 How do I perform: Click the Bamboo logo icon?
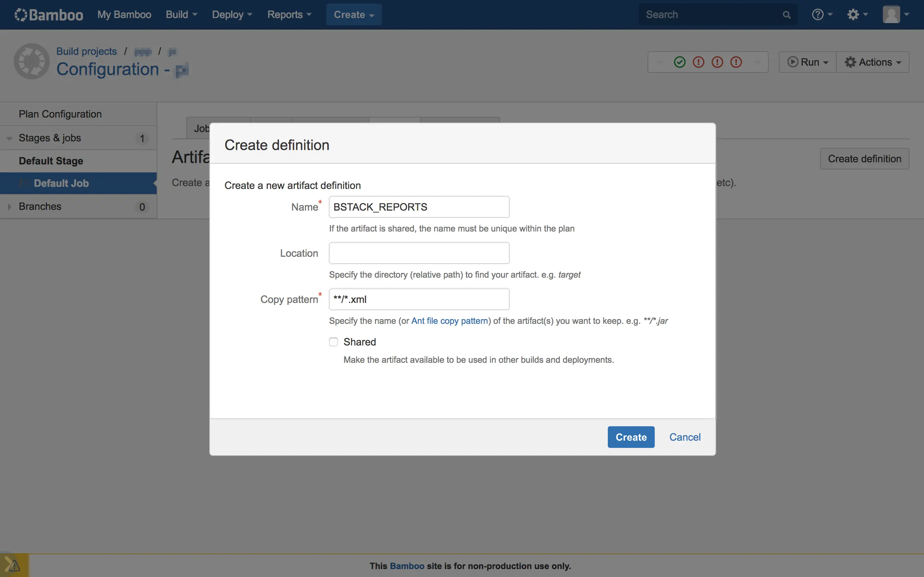tap(21, 14)
